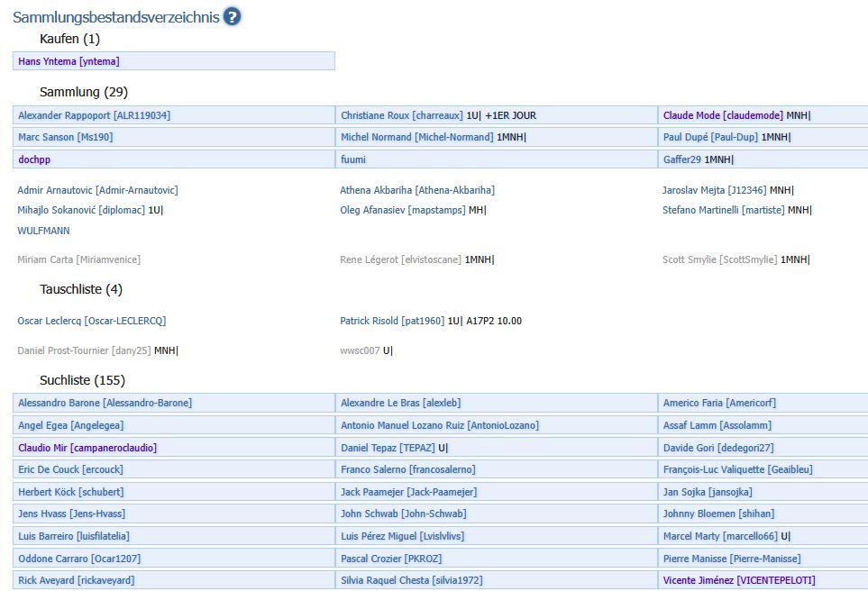The height and width of the screenshot is (591, 868).
Task: Open Stefano Martinelli [martiste] profile
Action: [x=723, y=210]
